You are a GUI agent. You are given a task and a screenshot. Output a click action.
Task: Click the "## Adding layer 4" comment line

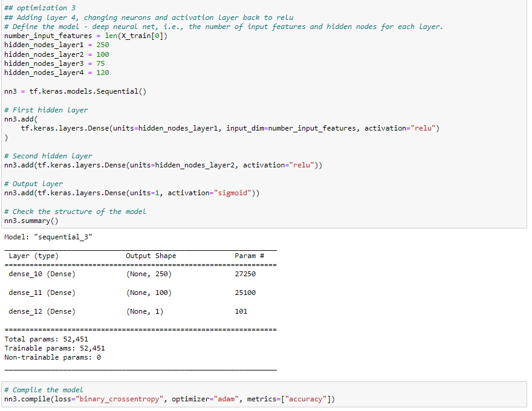click(149, 18)
